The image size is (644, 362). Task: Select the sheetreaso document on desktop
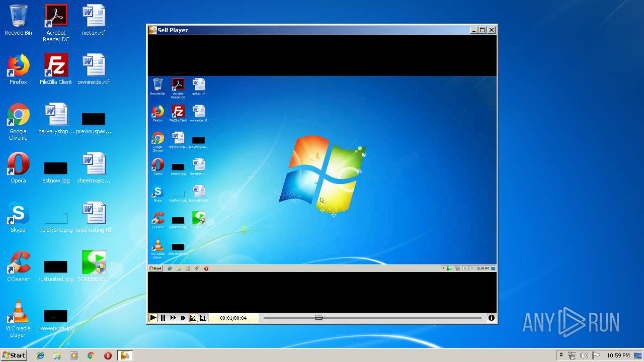(x=94, y=168)
